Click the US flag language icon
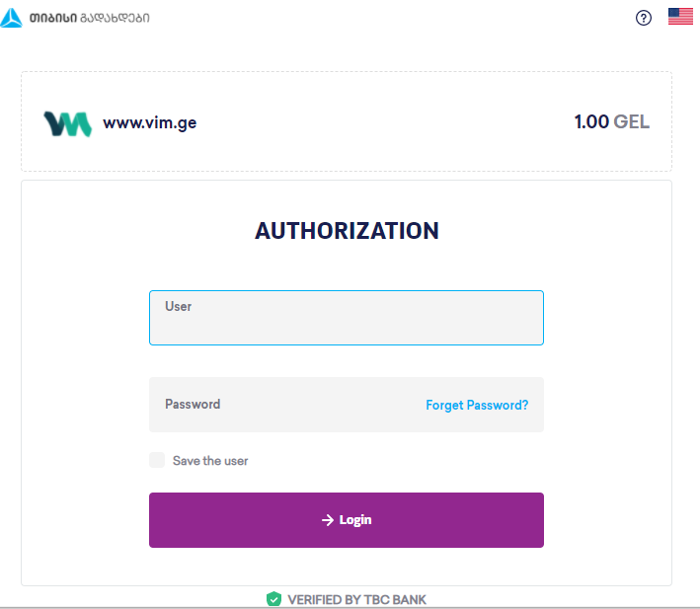Viewport: 700px width, 609px height. pos(680,17)
